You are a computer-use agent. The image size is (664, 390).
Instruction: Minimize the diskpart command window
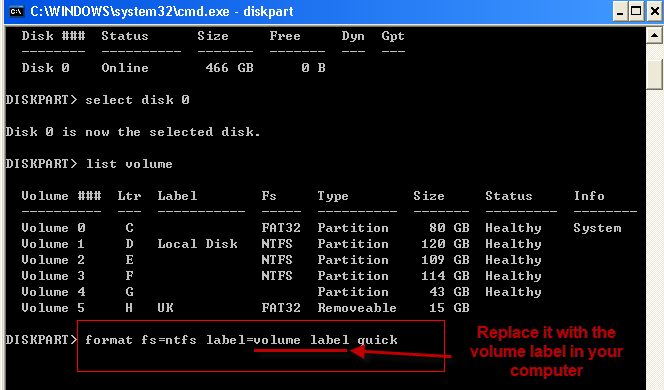(620, 12)
